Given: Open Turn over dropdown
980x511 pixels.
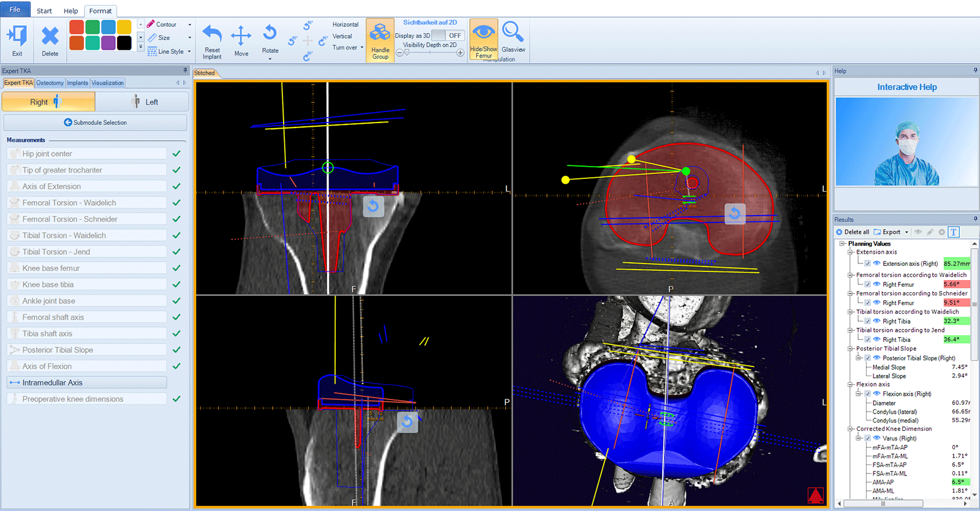Looking at the screenshot, I should [362, 48].
